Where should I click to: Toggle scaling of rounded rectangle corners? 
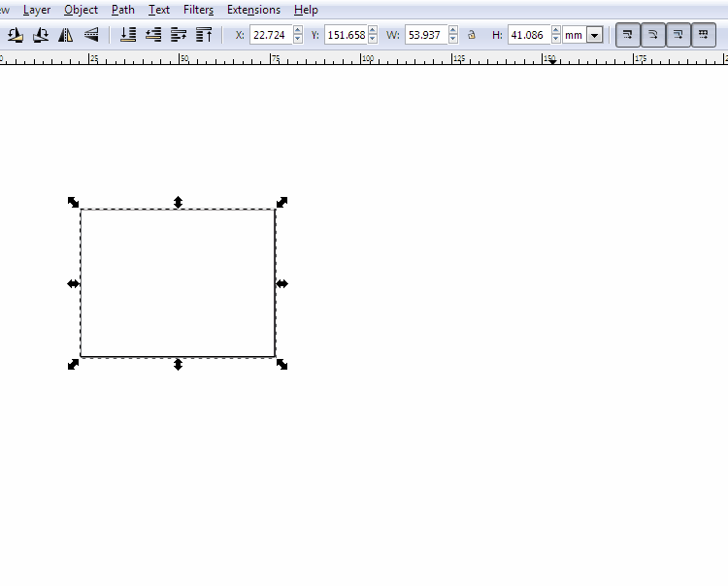tap(653, 35)
